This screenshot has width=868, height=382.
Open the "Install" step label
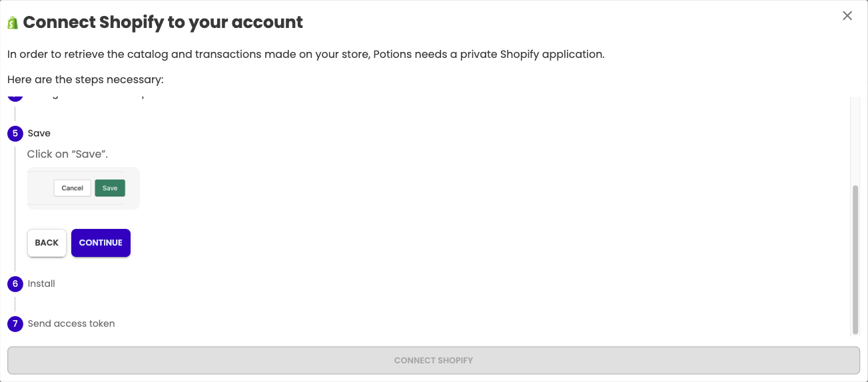[41, 284]
